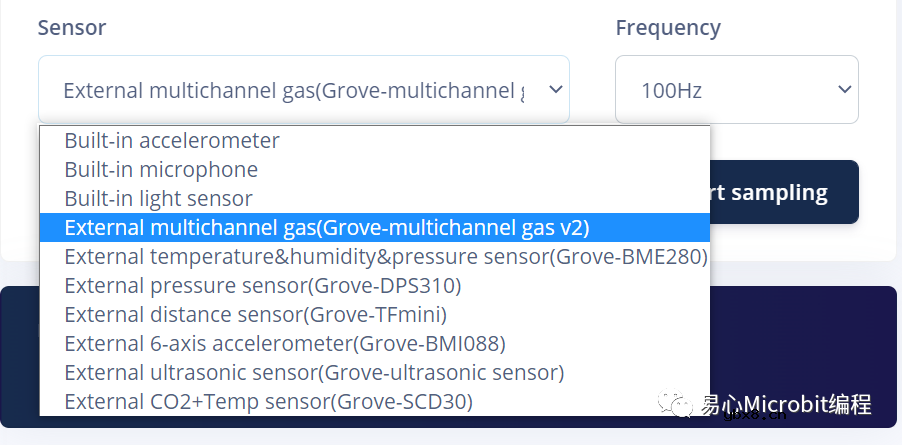Choose External 6-axis accelerometer Grove-BMI088

point(285,344)
